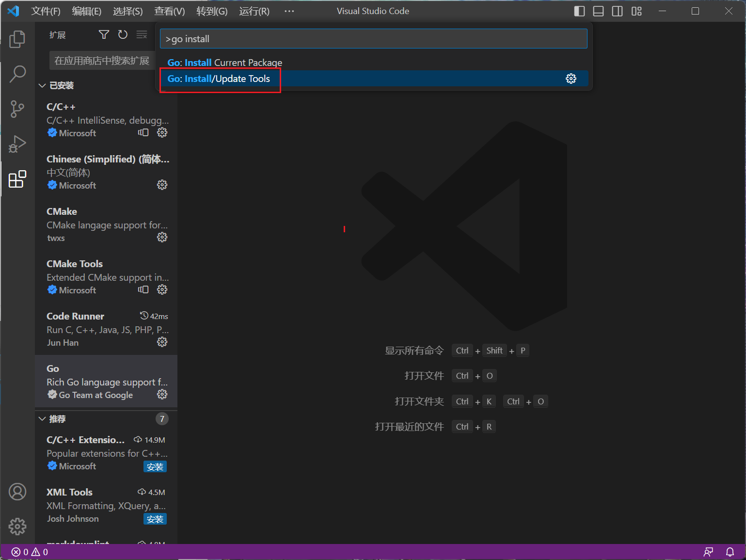Screen dimensions: 746x560
Task: Open the gear for Code Runner extension
Action: [x=162, y=342]
